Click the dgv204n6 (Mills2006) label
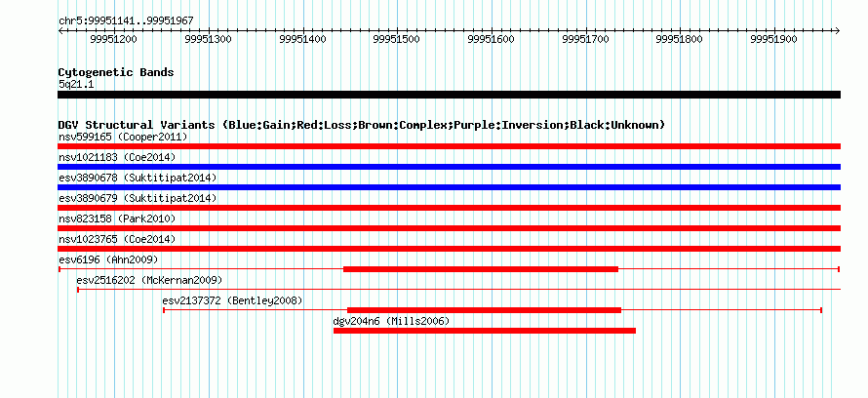868x398 pixels. coord(391,321)
